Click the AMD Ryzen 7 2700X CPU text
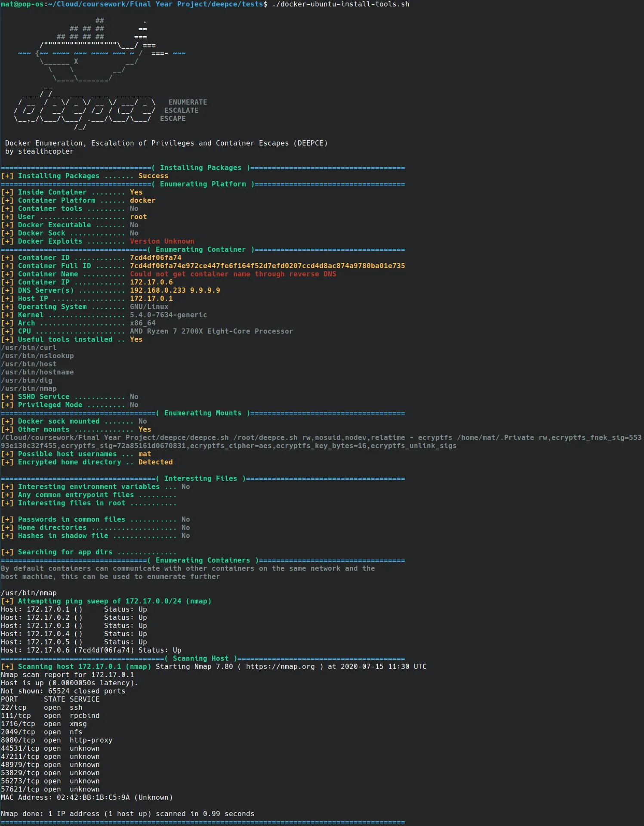The width and height of the screenshot is (644, 826). tap(211, 331)
